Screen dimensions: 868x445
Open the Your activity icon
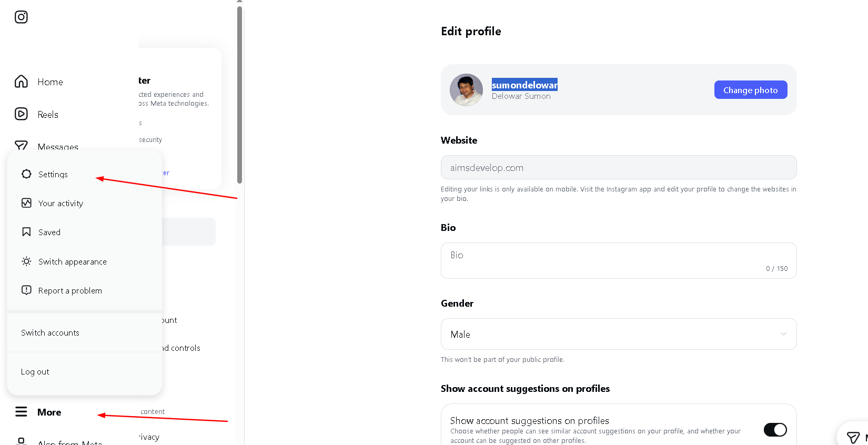26,203
